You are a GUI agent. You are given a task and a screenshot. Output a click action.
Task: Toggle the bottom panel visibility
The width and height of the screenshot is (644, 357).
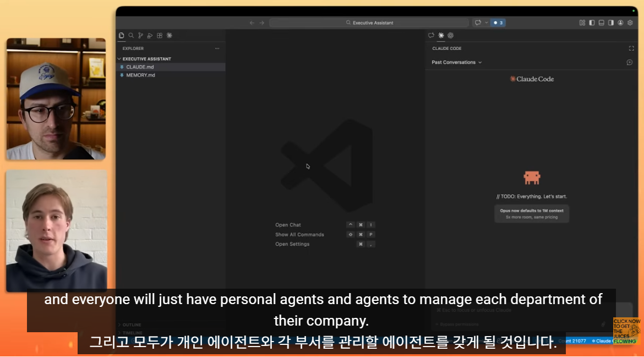[601, 23]
